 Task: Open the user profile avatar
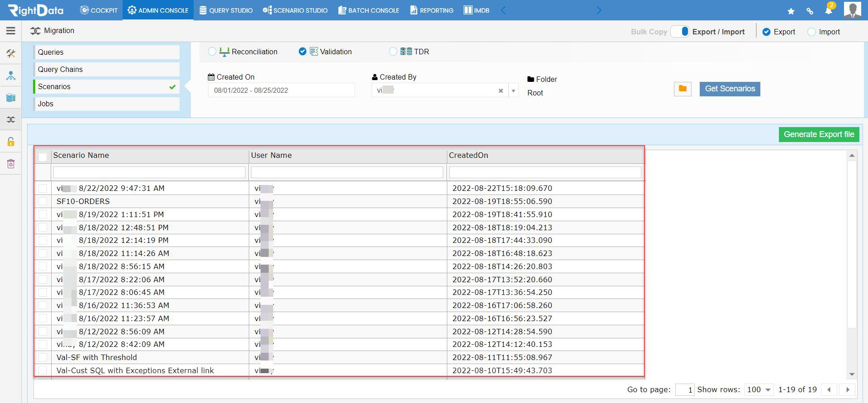pos(853,10)
